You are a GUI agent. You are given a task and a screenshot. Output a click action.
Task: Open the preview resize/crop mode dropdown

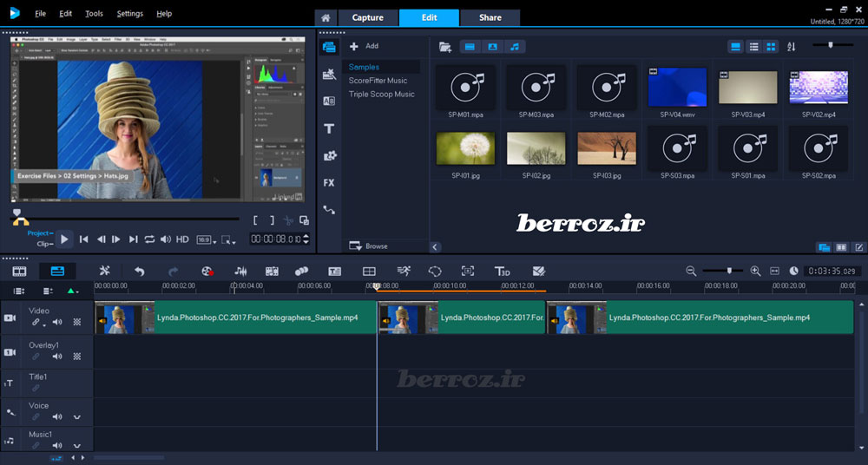228,240
